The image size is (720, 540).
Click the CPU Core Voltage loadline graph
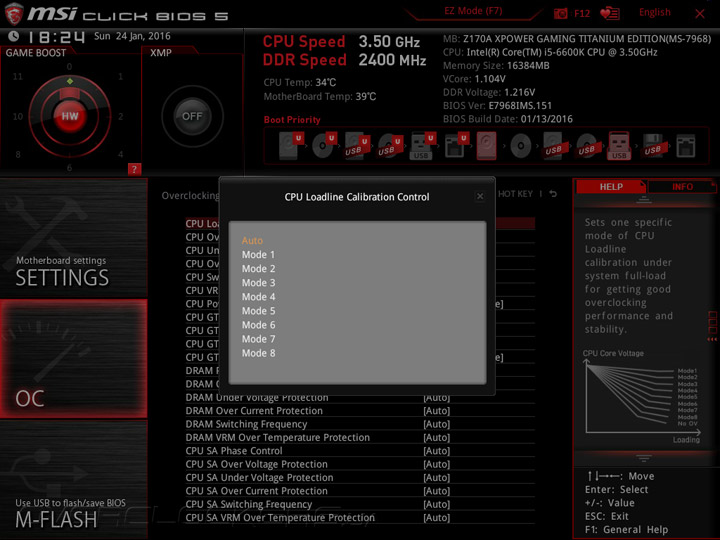(642, 397)
